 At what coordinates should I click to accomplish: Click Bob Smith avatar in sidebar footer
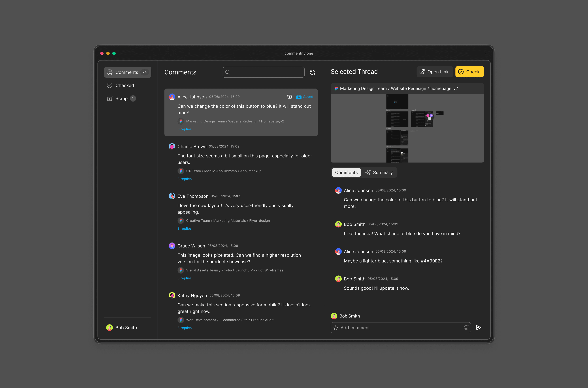(x=109, y=328)
